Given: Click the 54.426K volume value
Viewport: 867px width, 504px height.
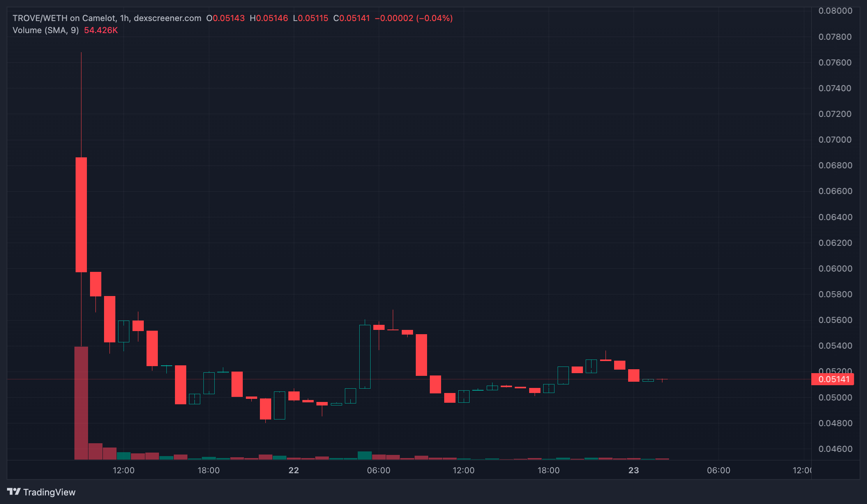Looking at the screenshot, I should coord(101,30).
